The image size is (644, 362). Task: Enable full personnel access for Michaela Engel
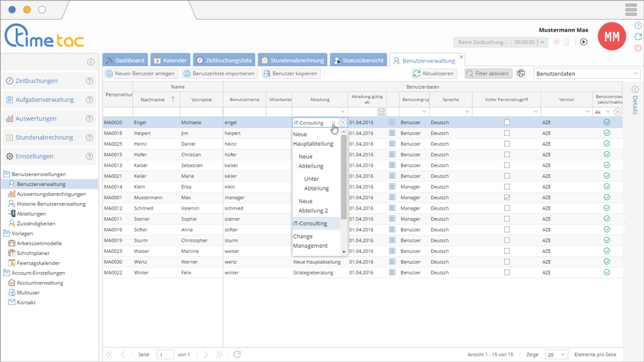click(507, 123)
